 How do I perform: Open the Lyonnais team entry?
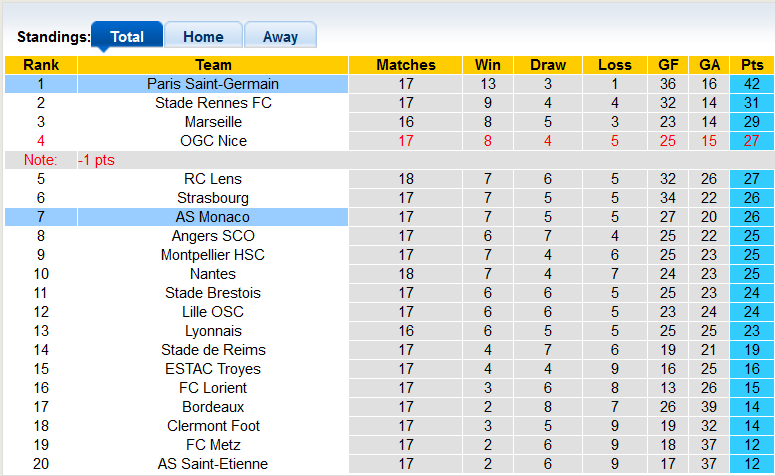(x=213, y=331)
